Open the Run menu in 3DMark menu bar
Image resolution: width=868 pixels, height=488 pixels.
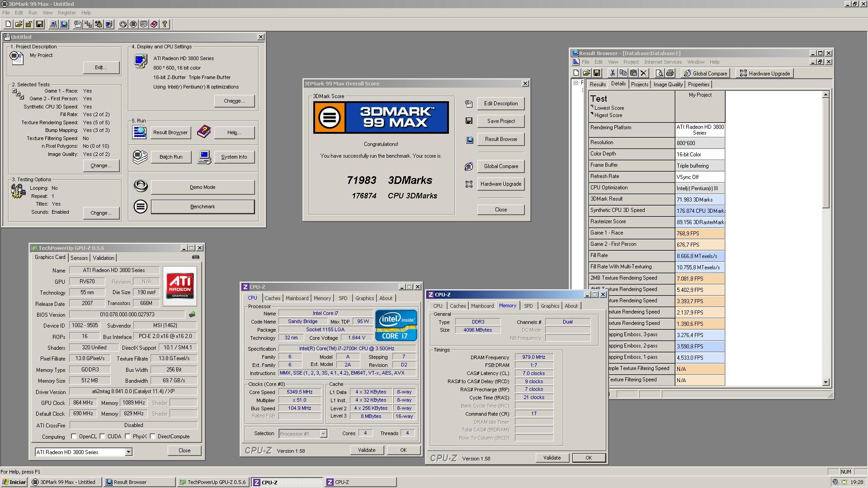click(x=33, y=13)
